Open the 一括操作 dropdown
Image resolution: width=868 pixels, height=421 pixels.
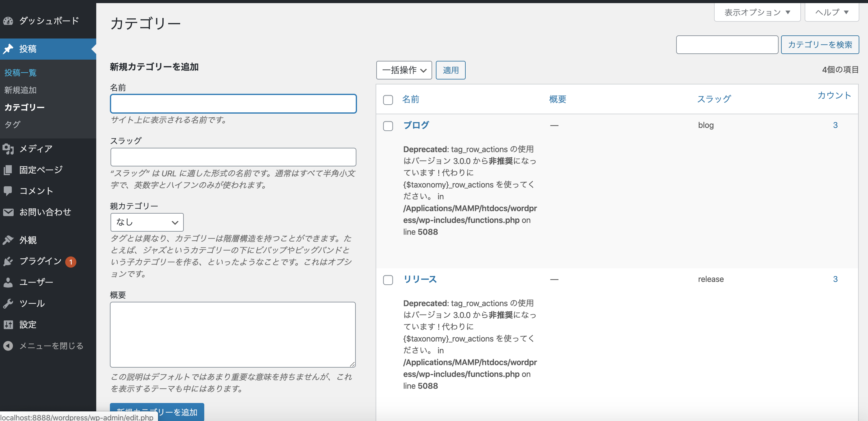click(404, 70)
